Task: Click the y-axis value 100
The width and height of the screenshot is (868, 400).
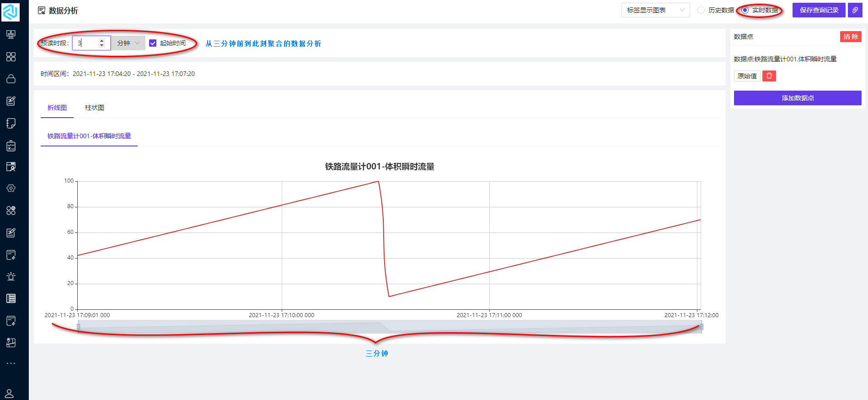Action: [x=69, y=181]
